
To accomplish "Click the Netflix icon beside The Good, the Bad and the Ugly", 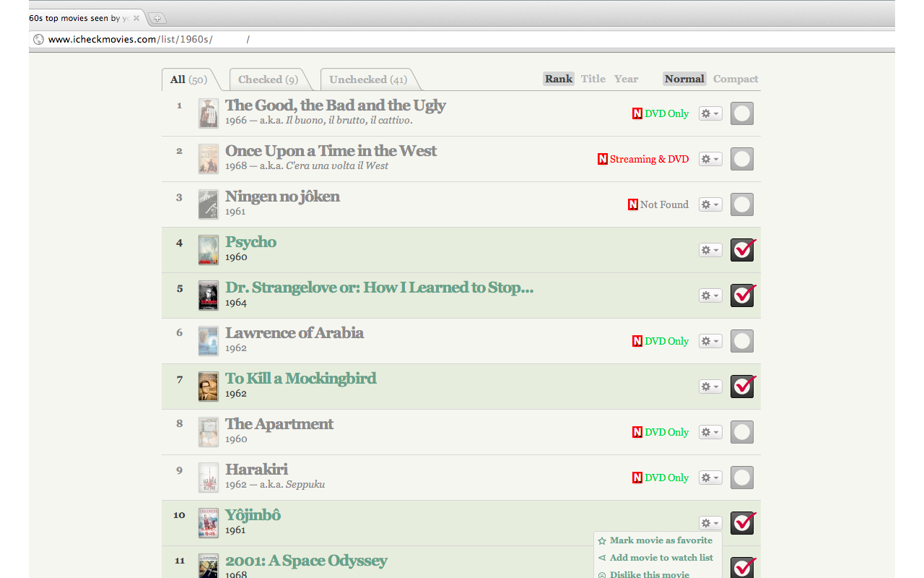I will click(x=637, y=113).
